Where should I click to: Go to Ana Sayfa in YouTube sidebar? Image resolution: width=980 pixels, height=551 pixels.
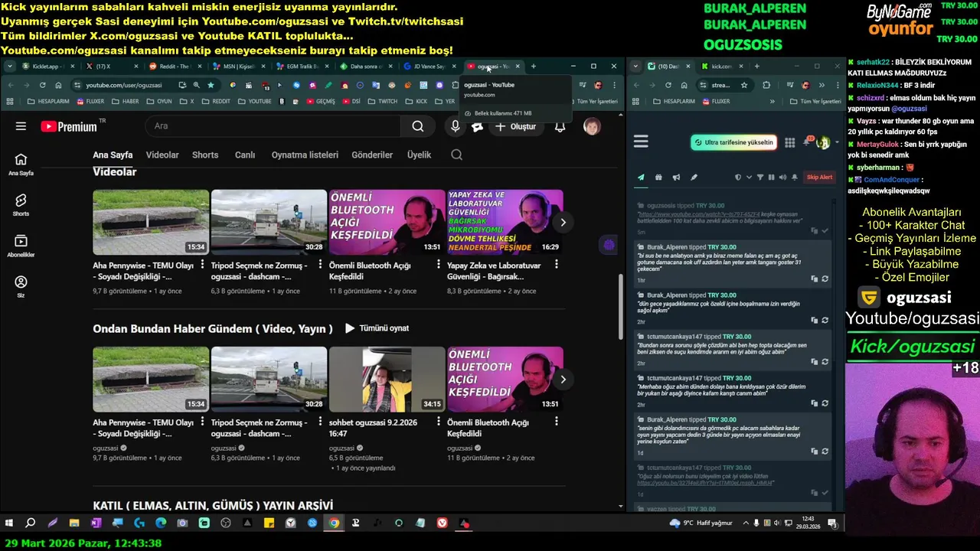[21, 164]
